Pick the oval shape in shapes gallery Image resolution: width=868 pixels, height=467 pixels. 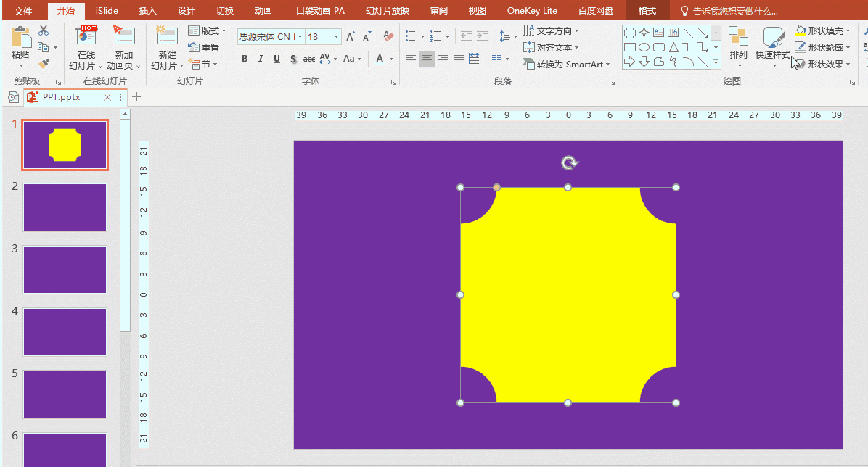[644, 47]
